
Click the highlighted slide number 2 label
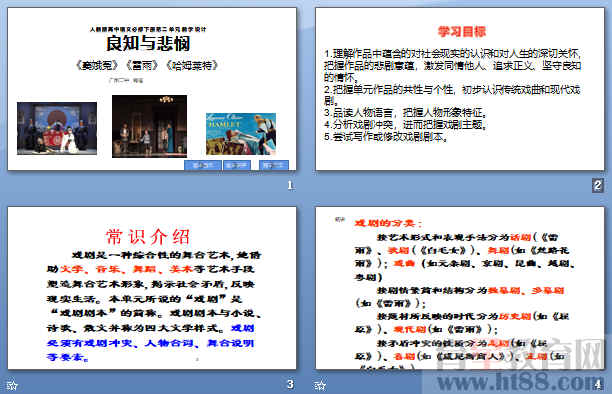pos(598,185)
